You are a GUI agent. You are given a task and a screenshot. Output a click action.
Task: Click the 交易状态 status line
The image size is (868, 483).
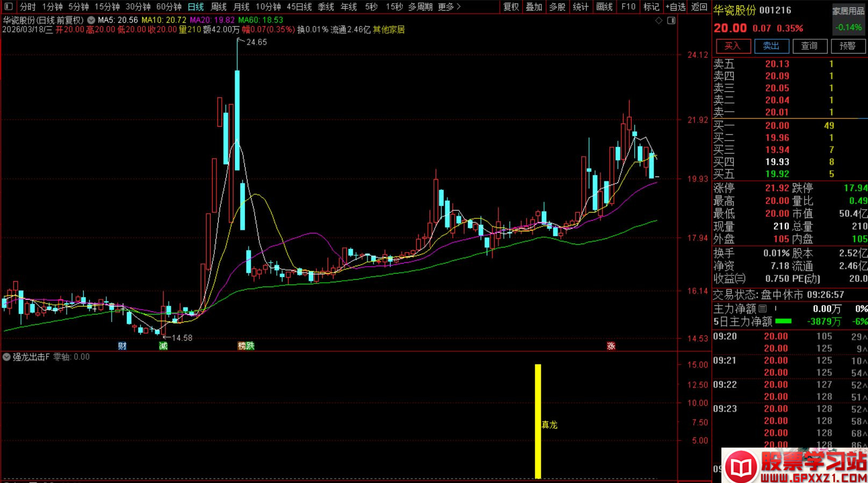778,295
